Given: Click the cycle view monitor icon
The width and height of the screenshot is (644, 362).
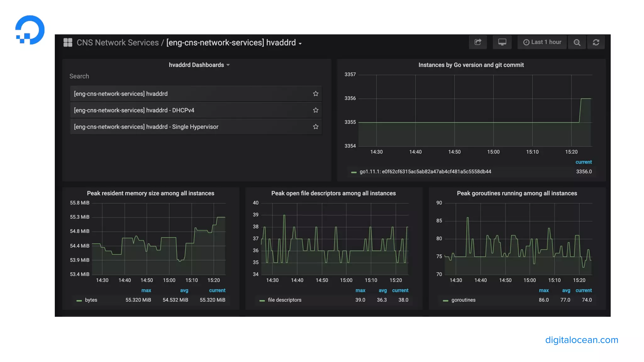Looking at the screenshot, I should 502,42.
